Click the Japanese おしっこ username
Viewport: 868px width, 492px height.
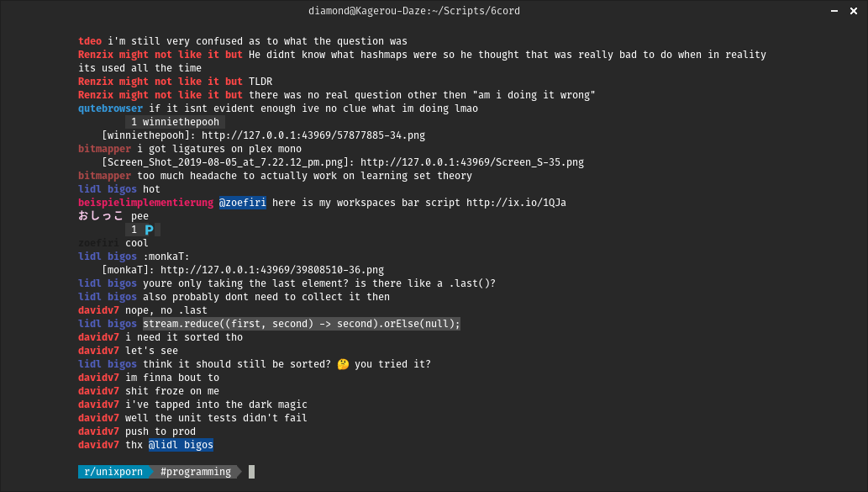[x=101, y=216]
